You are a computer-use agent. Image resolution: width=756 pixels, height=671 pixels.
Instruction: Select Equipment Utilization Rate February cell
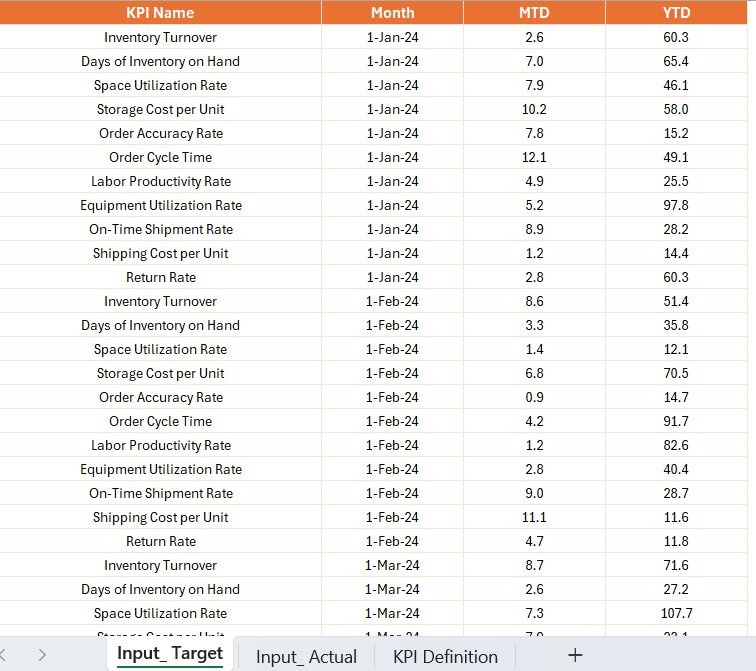coord(160,470)
